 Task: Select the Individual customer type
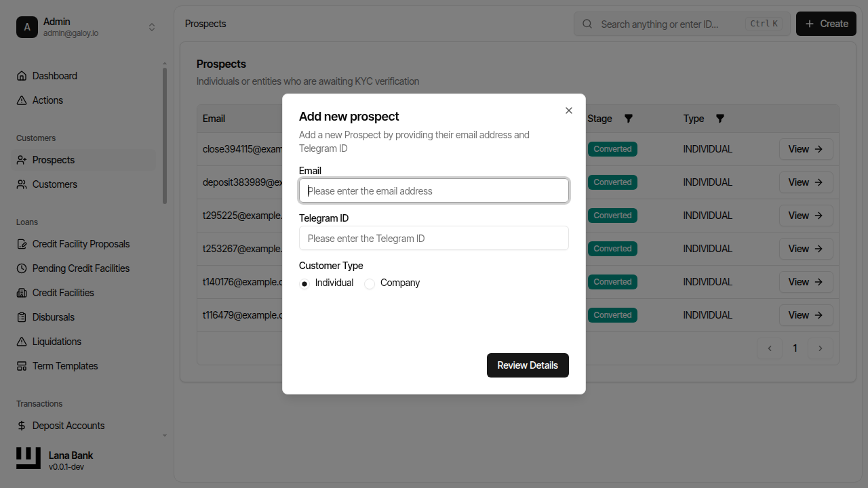click(304, 283)
